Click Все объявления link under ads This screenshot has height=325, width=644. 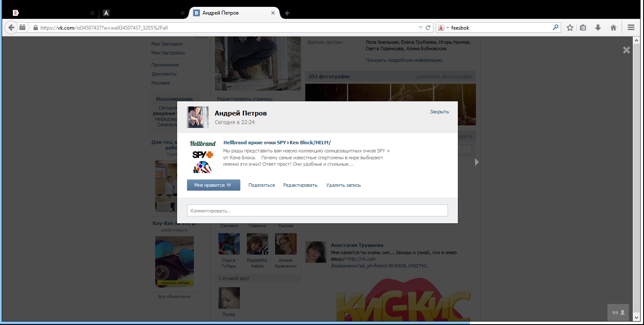(174, 296)
